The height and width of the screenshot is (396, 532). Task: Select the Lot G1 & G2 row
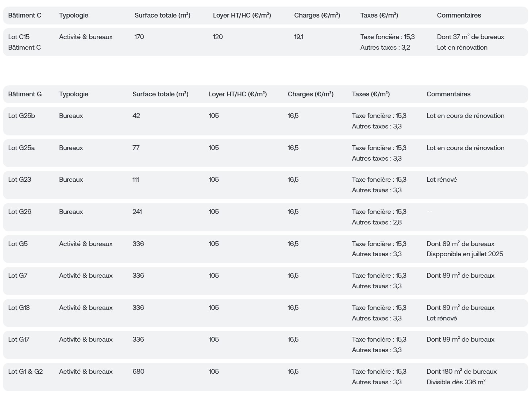[266, 377]
